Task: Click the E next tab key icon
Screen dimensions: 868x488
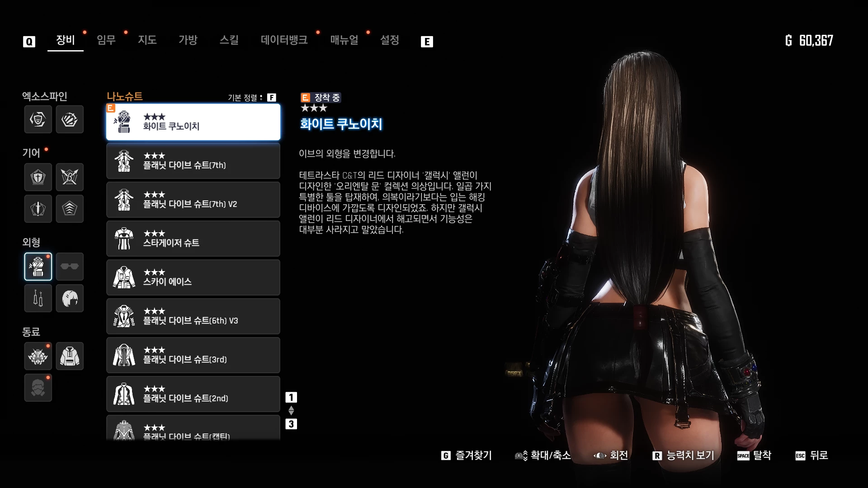Action: [x=427, y=42]
